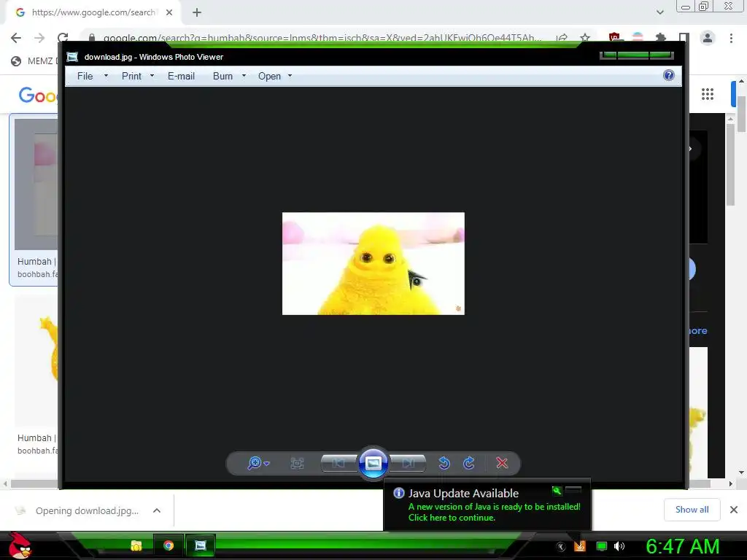Click Chrome vertical scrollbar thumb
The image size is (747, 560).
coord(741,113)
